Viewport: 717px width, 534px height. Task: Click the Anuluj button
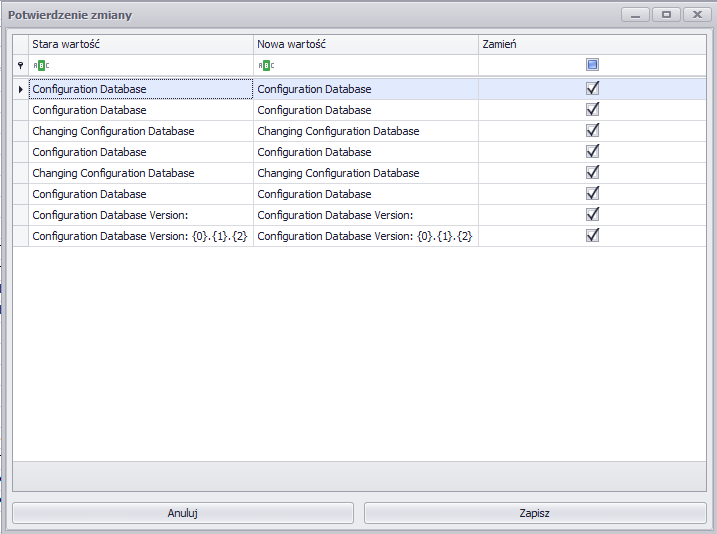click(x=183, y=513)
